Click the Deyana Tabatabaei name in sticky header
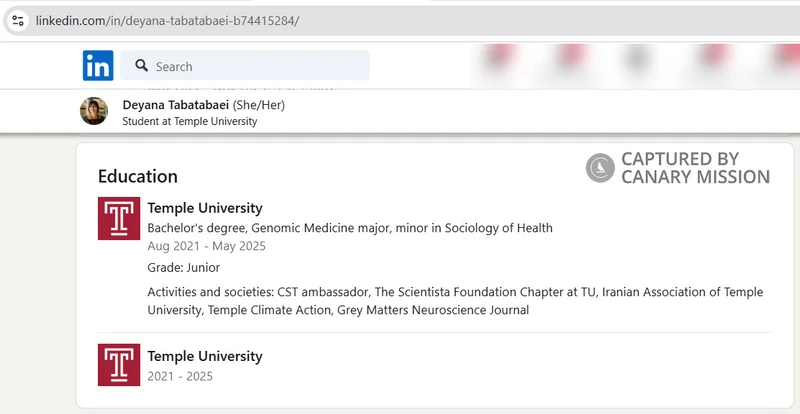The width and height of the screenshot is (800, 414). pyautogui.click(x=176, y=105)
